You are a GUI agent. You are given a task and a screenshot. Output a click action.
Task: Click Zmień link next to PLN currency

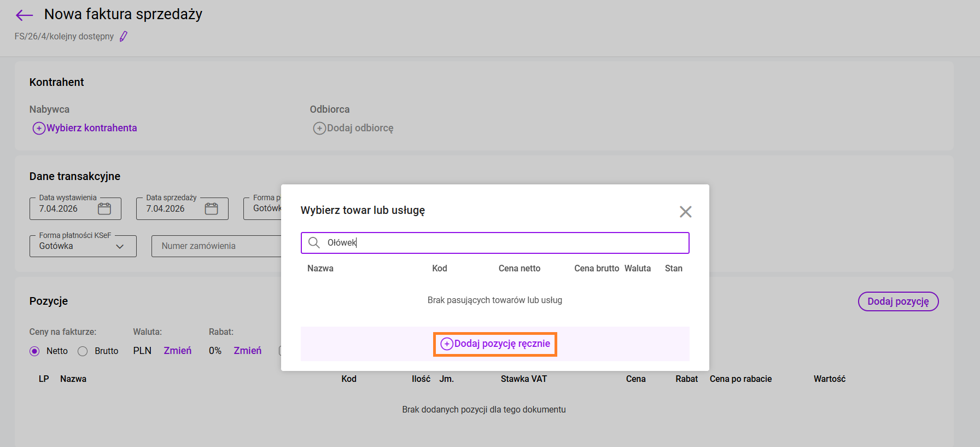pyautogui.click(x=177, y=351)
